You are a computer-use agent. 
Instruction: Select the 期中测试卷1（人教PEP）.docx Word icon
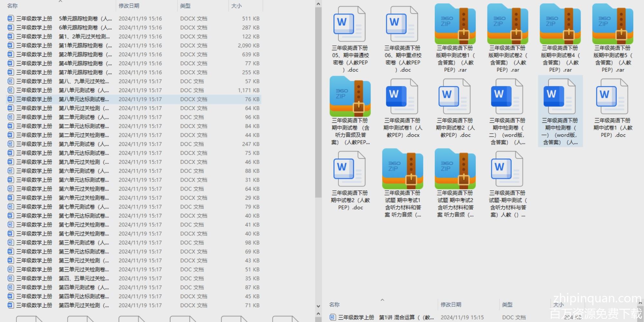coord(402,97)
